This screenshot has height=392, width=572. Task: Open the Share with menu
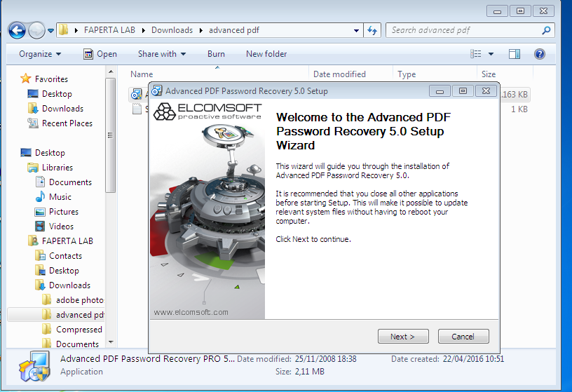(x=162, y=54)
